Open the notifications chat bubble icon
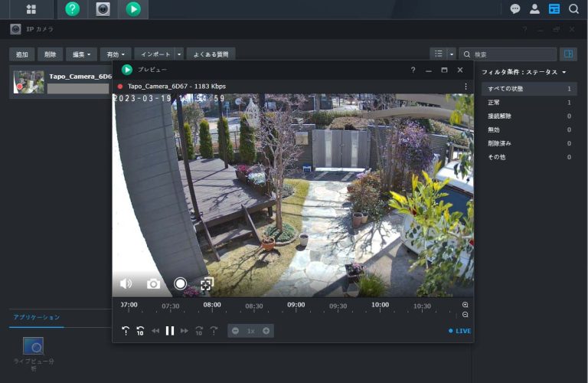Viewport: 588px width, 383px height. coord(515,9)
